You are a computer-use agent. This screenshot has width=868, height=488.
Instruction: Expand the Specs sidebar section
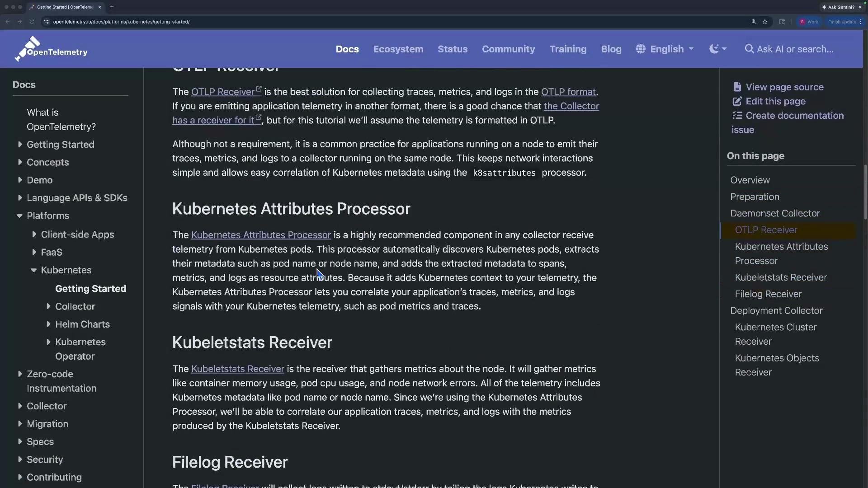coord(20,441)
